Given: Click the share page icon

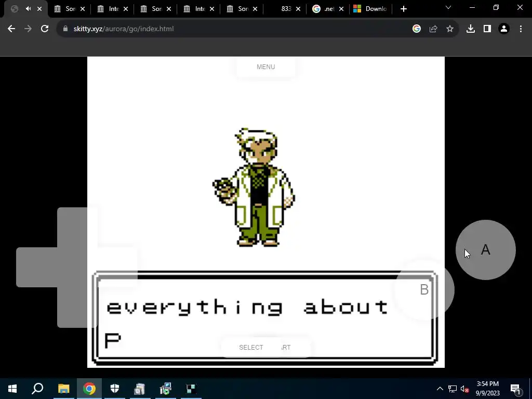Looking at the screenshot, I should point(433,29).
